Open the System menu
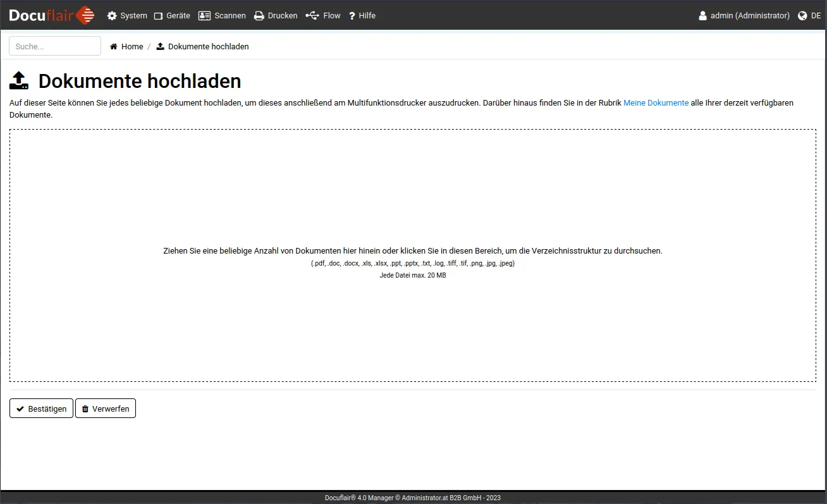 coord(127,16)
